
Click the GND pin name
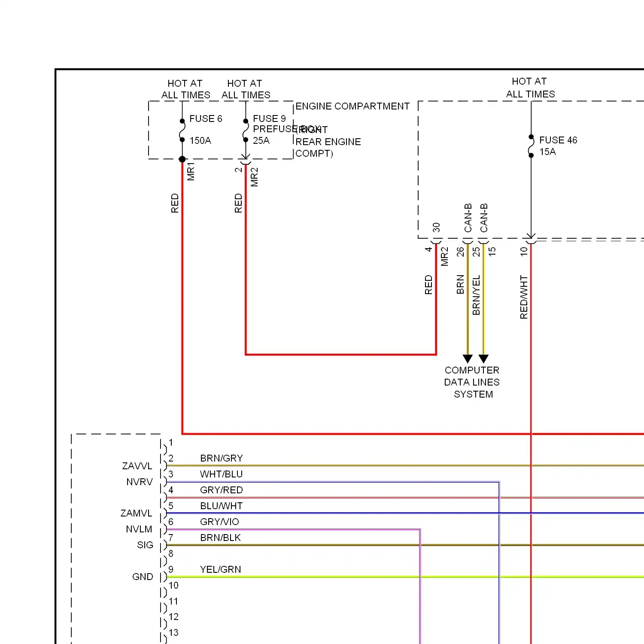click(143, 577)
